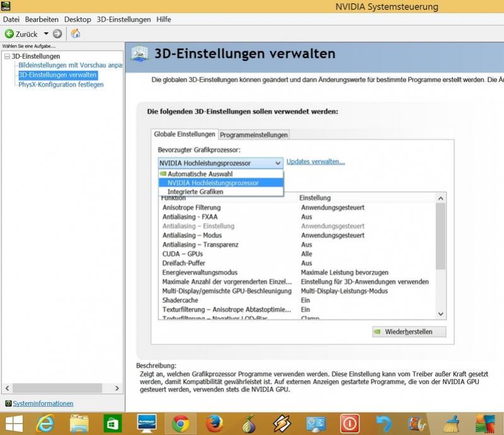Open Google Chrome from taskbar
504x435 pixels.
180,424
